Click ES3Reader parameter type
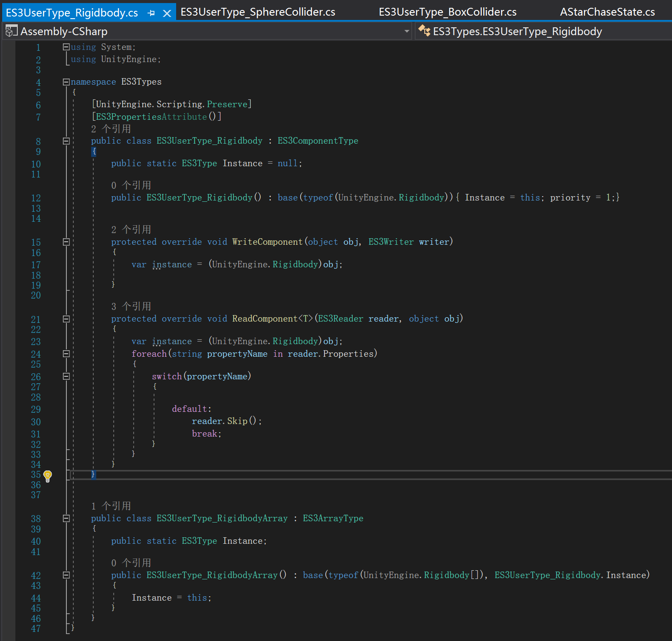The width and height of the screenshot is (672, 641). click(341, 319)
